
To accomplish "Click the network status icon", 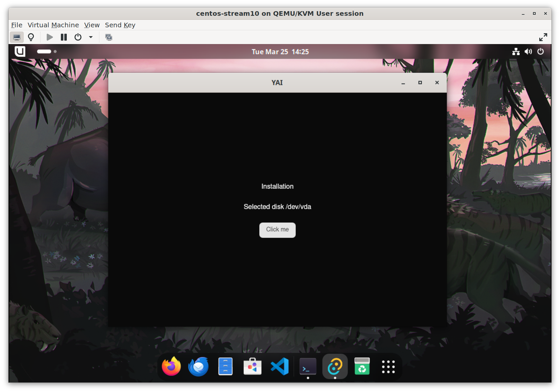I will pyautogui.click(x=516, y=51).
